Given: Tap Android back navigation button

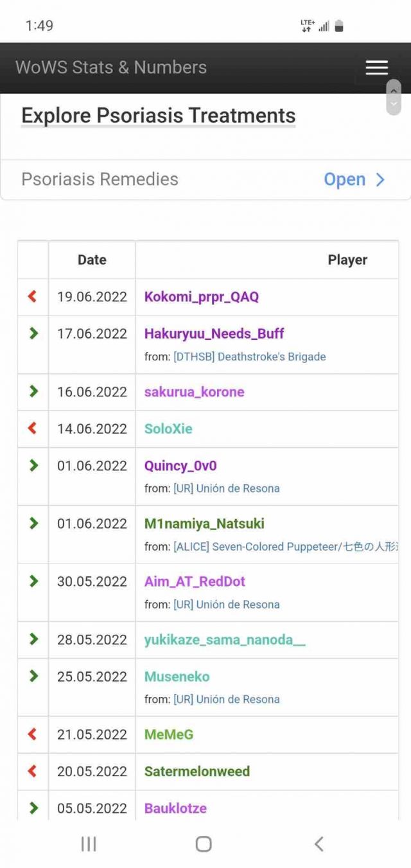Looking at the screenshot, I should (x=319, y=844).
